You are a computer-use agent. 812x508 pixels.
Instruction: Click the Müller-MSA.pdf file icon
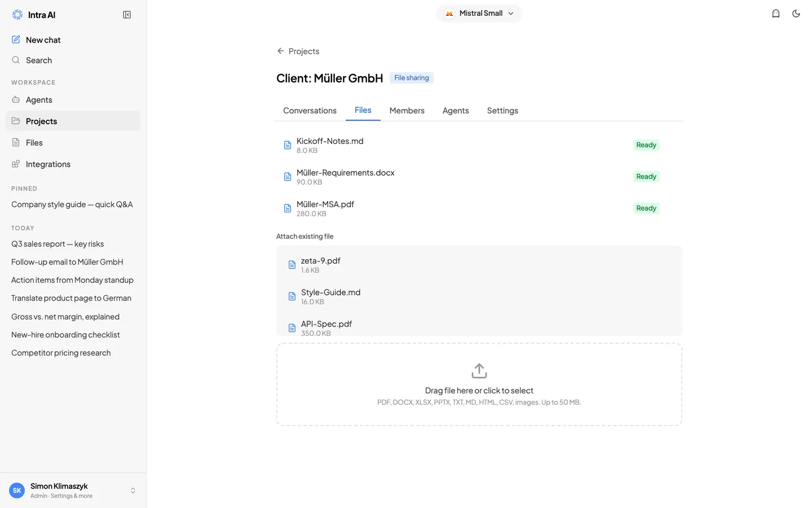point(288,208)
